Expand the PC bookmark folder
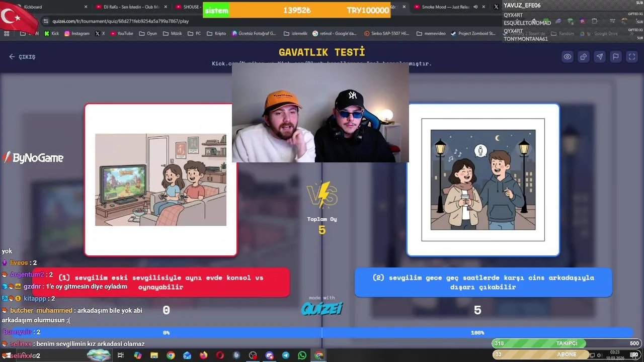The height and width of the screenshot is (362, 644). 194,34
